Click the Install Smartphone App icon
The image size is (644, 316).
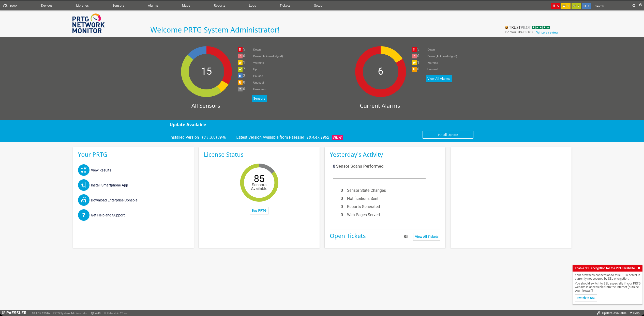click(x=84, y=185)
